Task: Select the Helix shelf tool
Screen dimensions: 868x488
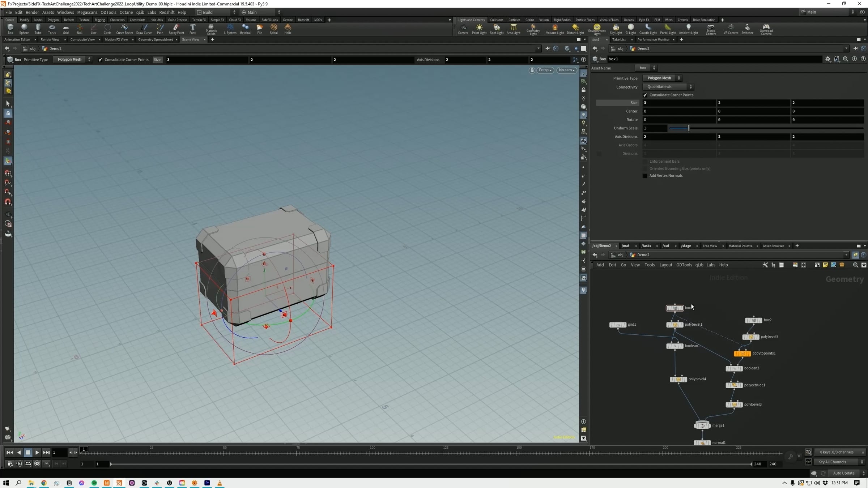Action: pos(288,29)
